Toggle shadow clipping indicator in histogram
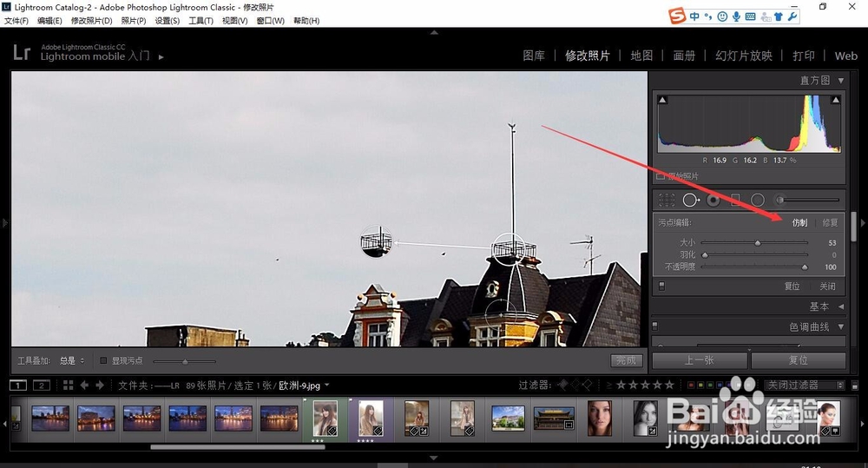 pyautogui.click(x=662, y=100)
